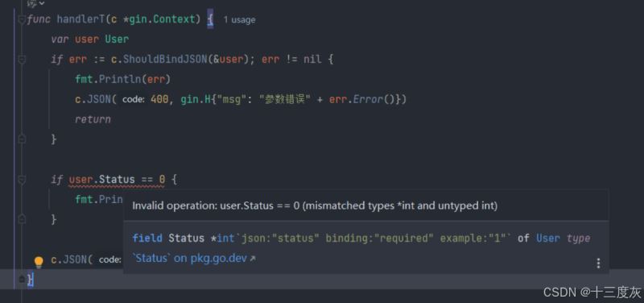Click the 'User' type link in tooltip

[x=548, y=238]
